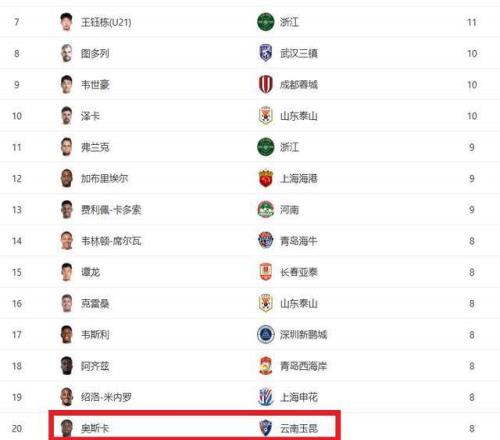Click the Qingdao West Coast (青岛西海岸) badge
Viewport: 500px width, 440px height.
click(266, 366)
